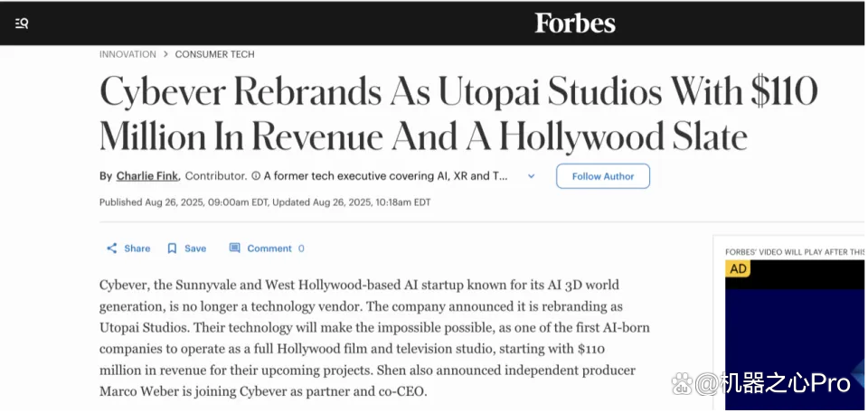
Task: Click the comment bubble icon
Action: pyautogui.click(x=235, y=248)
